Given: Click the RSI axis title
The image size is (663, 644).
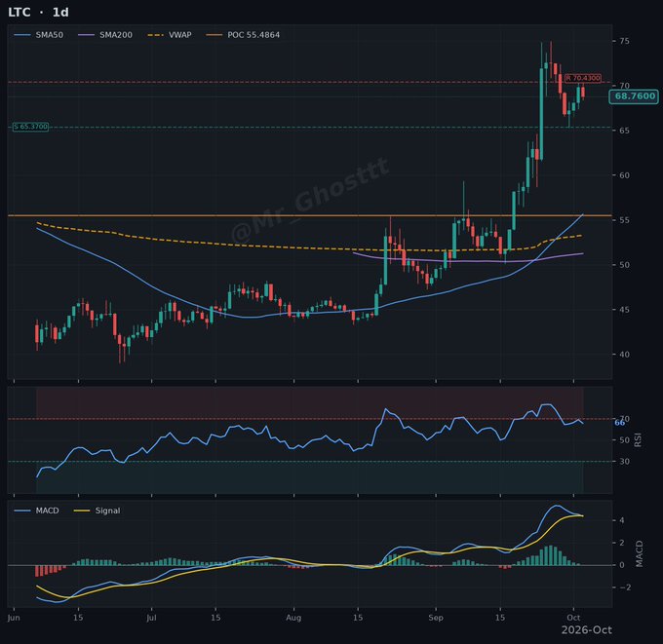Looking at the screenshot, I should pyautogui.click(x=638, y=440).
